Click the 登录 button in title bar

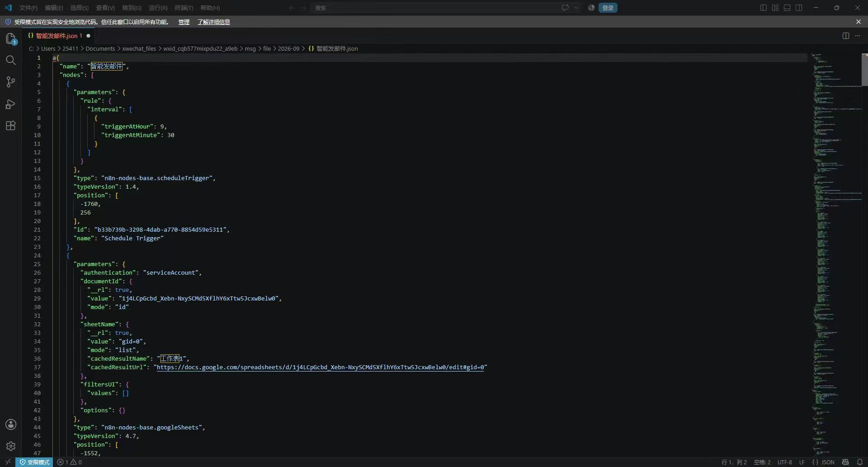608,8
